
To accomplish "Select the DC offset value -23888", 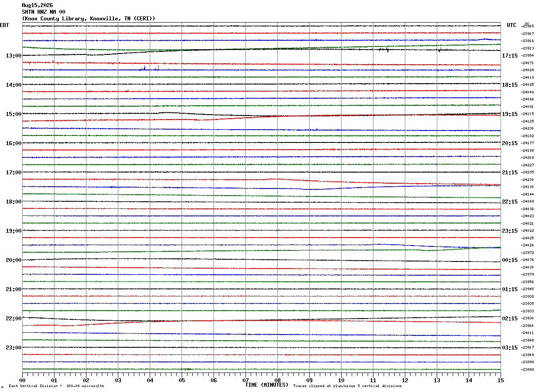I will pos(528,369).
